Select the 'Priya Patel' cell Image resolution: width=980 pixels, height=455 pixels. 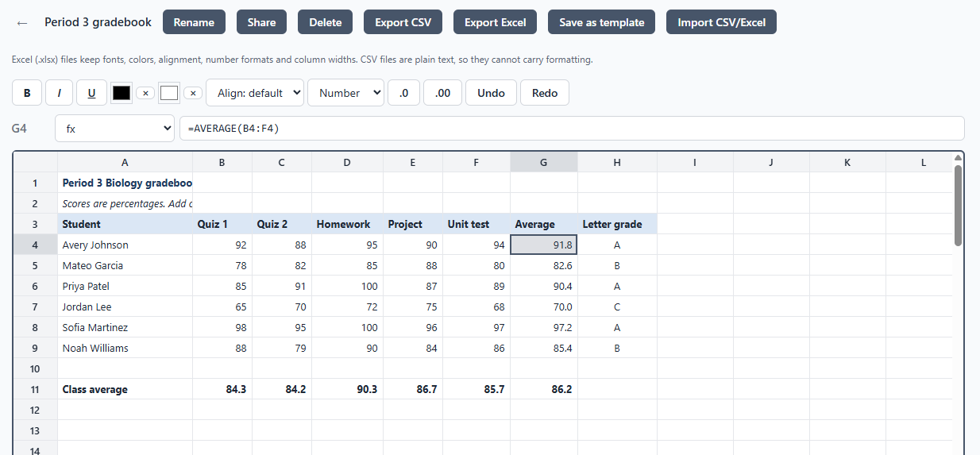(x=125, y=286)
